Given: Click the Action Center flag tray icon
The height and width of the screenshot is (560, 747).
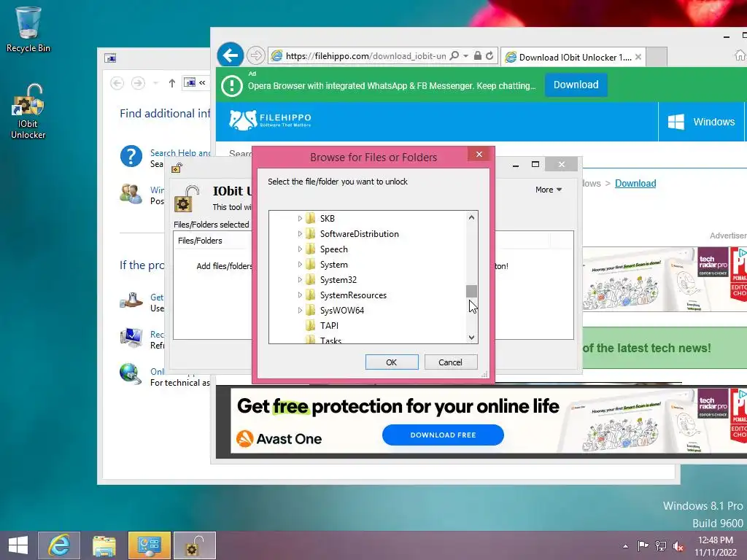Looking at the screenshot, I should (643, 545).
